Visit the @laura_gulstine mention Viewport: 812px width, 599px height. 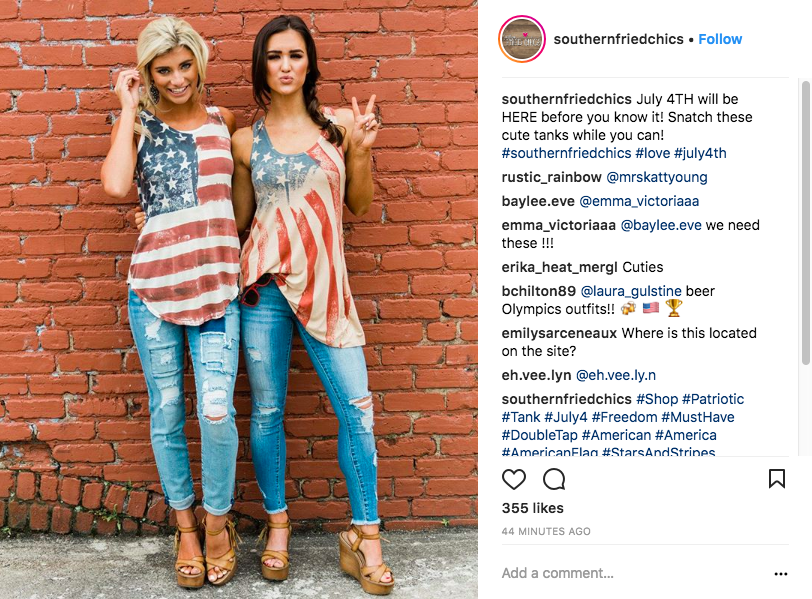631,291
